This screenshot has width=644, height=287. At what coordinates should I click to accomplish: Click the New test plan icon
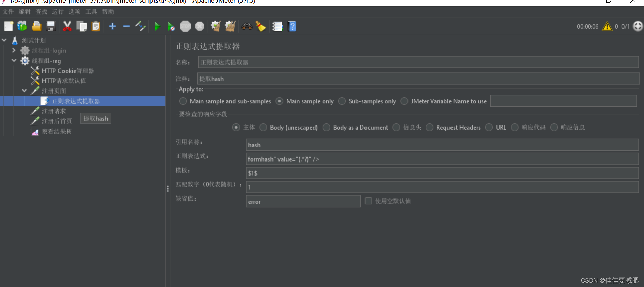[x=9, y=26]
